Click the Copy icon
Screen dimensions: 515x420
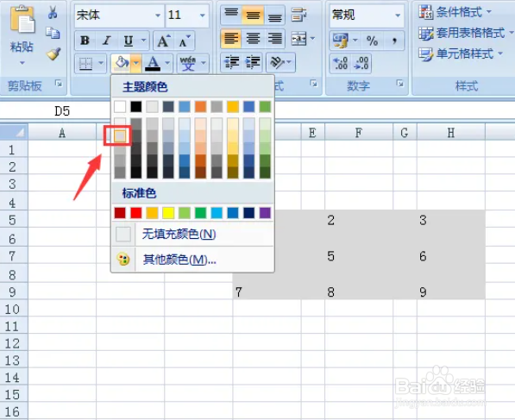[53, 33]
